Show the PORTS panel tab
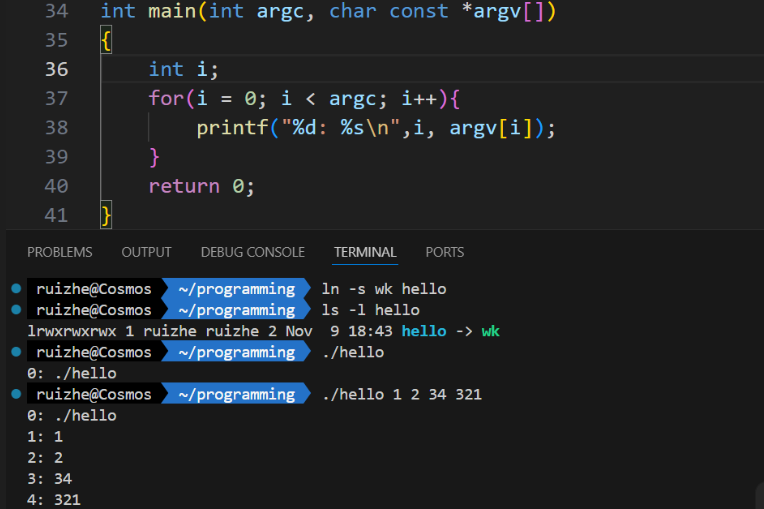The height and width of the screenshot is (509, 764). (x=444, y=252)
